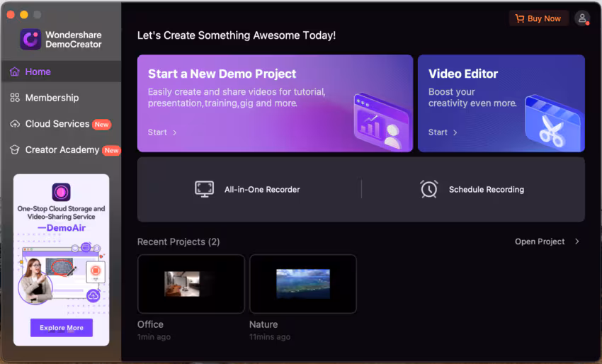Click the yellow minimize window button
The height and width of the screenshot is (364, 602).
[24, 15]
